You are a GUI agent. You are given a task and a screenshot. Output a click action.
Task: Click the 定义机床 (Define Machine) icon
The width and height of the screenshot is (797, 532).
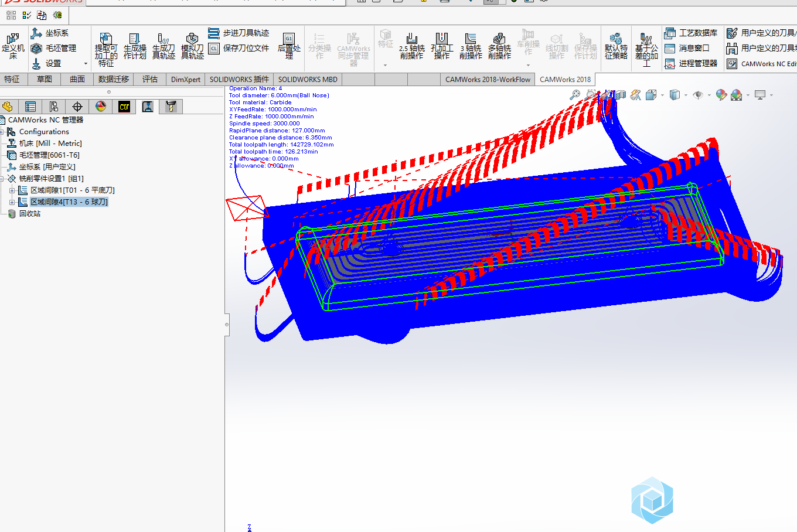[13, 46]
